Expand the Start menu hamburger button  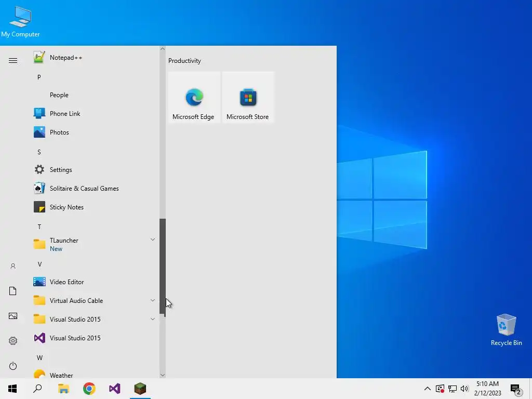(13, 60)
